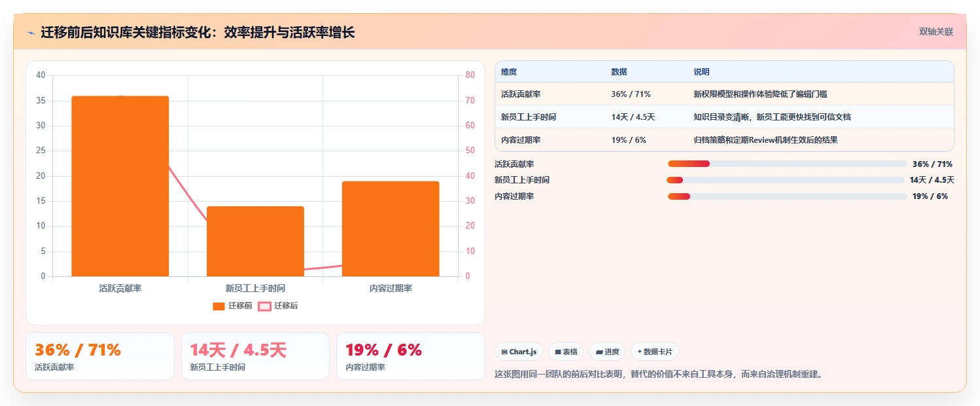Click the 双轴关联 label in the header
This screenshot has height=406, width=980.
click(x=936, y=32)
